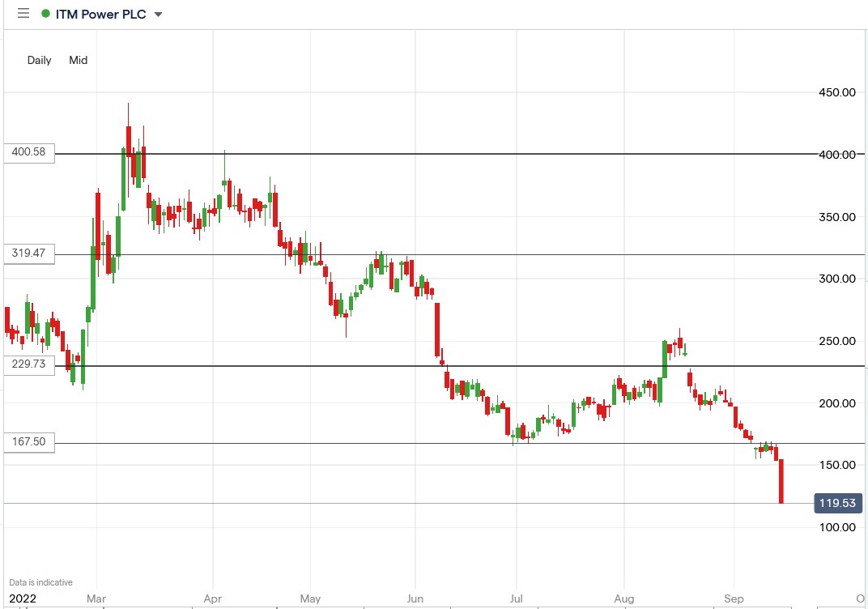The width and height of the screenshot is (868, 609).
Task: Click the Data is indicative disclaimer
Action: click(x=41, y=581)
